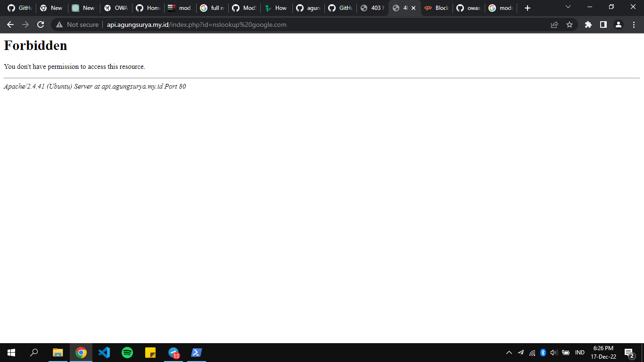Open the Extensions puzzle icon
The width and height of the screenshot is (644, 362).
[x=588, y=25]
